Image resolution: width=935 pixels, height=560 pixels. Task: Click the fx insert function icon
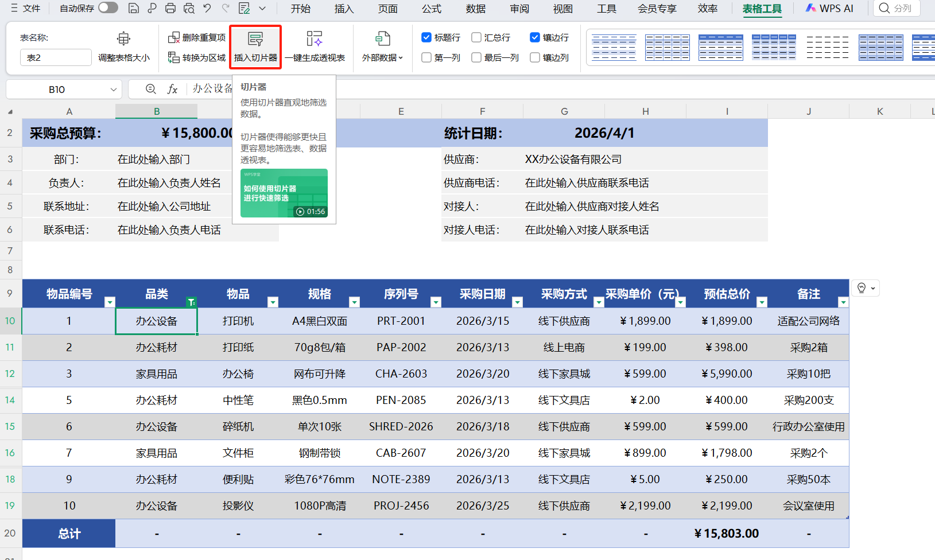pos(172,89)
